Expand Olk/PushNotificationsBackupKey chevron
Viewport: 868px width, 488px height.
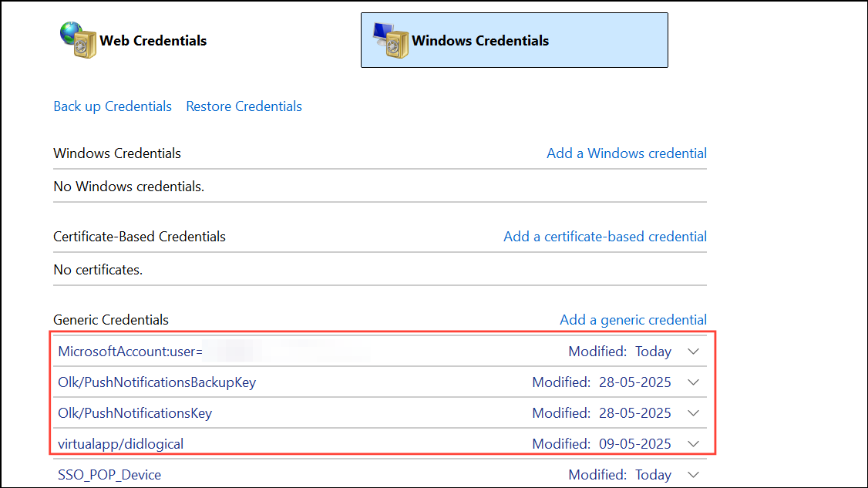coord(694,382)
